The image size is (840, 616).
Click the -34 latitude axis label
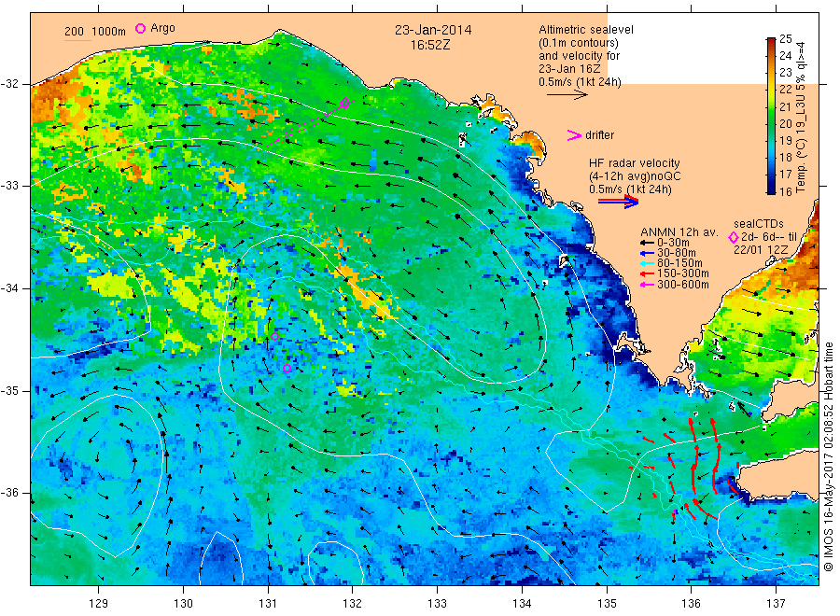coord(9,288)
